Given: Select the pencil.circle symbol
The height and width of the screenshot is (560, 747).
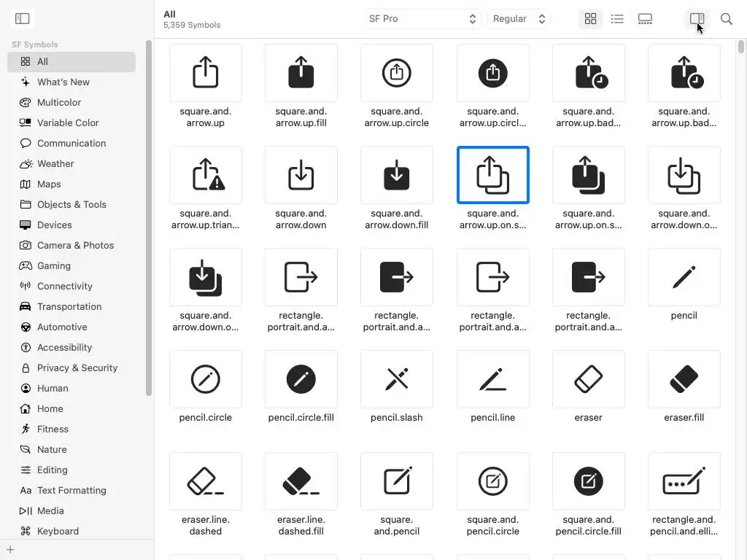Looking at the screenshot, I should tap(205, 379).
